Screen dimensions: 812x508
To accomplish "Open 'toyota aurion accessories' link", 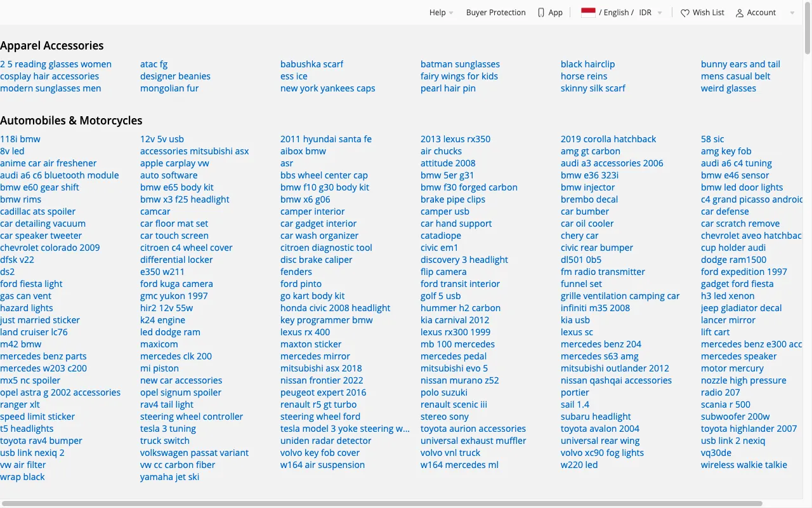I will click(x=473, y=429).
